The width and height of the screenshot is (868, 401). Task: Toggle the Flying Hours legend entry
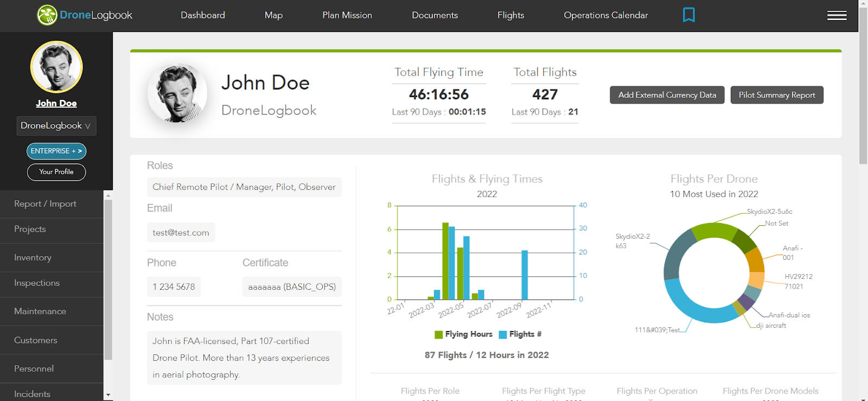(464, 334)
